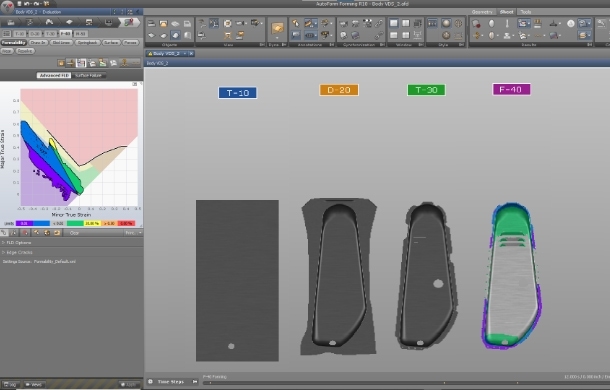Select the Skid Lines evaluation pill

click(61, 42)
